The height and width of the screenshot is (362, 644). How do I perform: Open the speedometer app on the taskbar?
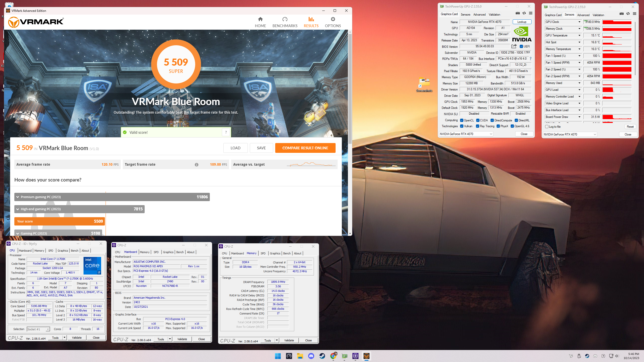click(x=289, y=356)
